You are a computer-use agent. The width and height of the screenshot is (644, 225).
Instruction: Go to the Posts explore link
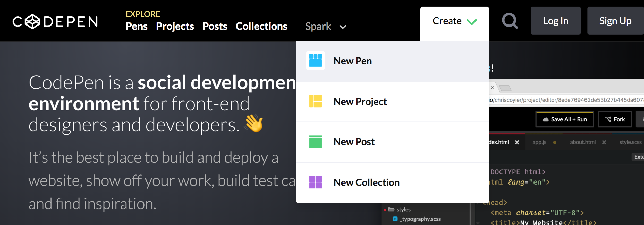(215, 26)
